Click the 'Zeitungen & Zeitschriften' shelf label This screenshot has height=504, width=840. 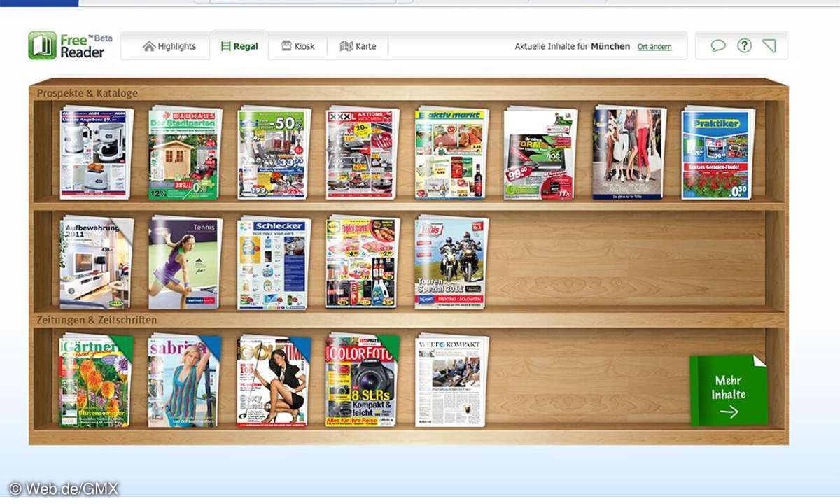[x=97, y=320]
